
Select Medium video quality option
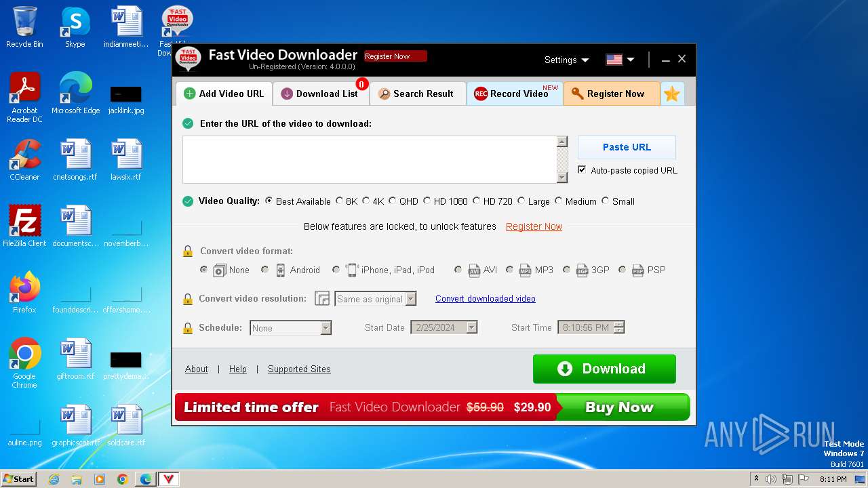coord(559,201)
